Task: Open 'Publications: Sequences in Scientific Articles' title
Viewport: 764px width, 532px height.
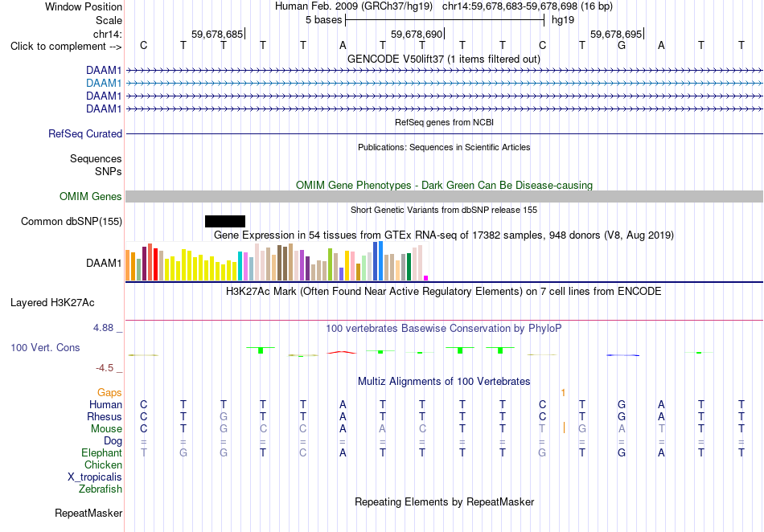Action: coord(444,147)
